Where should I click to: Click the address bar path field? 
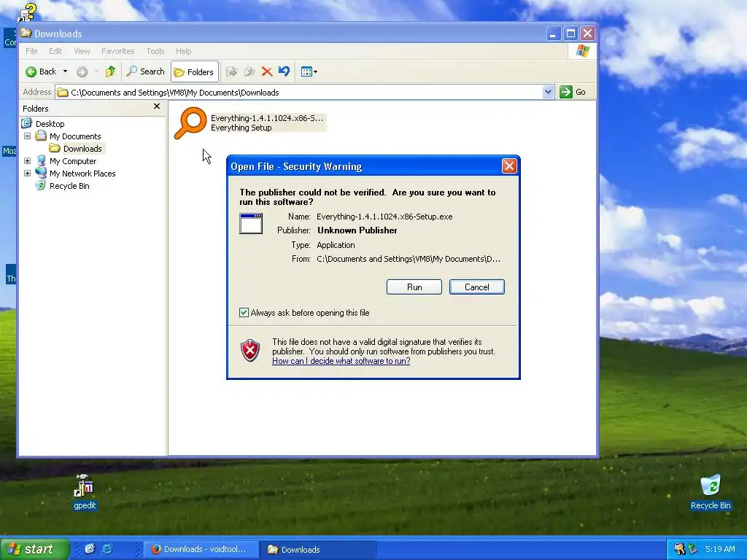coord(305,93)
